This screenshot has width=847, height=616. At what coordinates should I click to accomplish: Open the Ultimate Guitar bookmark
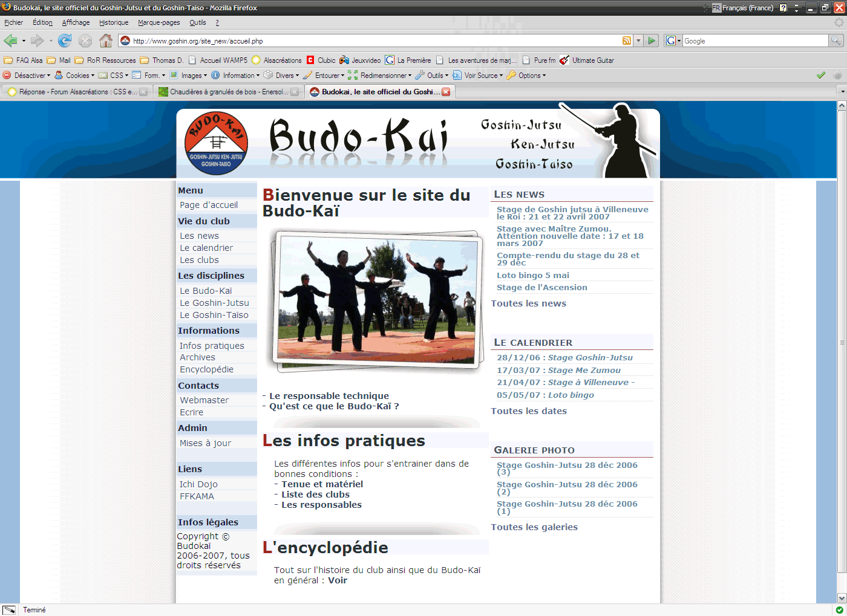click(587, 60)
